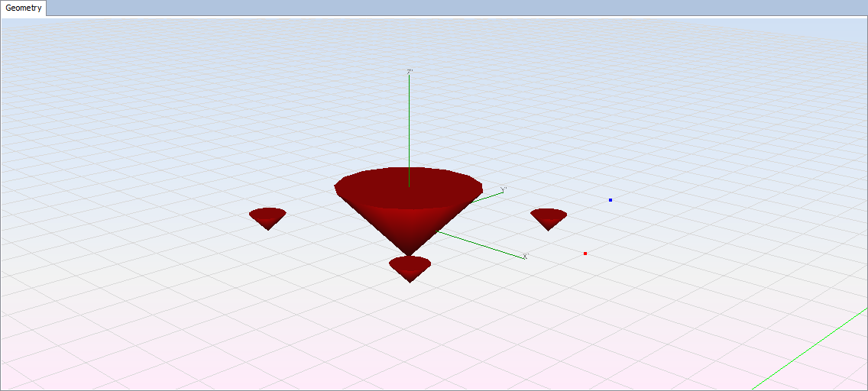This screenshot has height=391, width=868.
Task: Click empty tab bar right of Geometry tab
Action: [458, 8]
